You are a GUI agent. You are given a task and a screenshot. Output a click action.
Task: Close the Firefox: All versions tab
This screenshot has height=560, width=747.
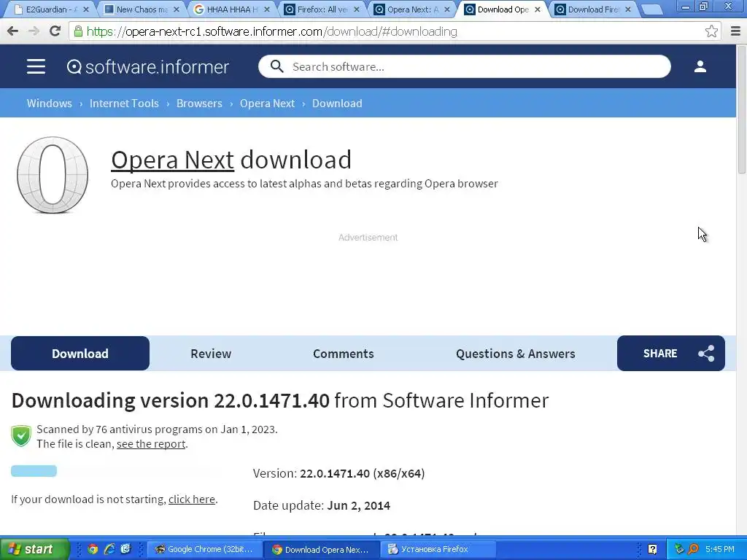click(x=356, y=9)
